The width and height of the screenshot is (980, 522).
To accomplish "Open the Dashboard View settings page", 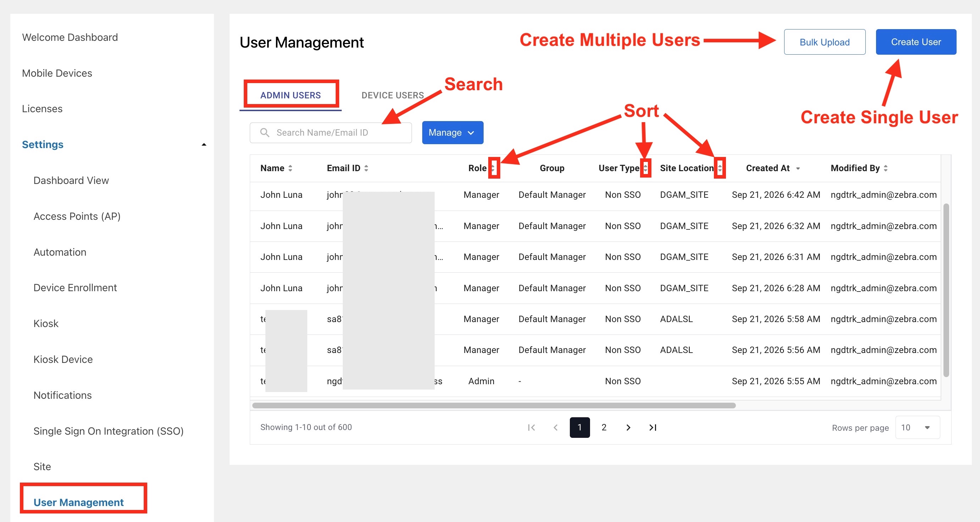I will (71, 180).
